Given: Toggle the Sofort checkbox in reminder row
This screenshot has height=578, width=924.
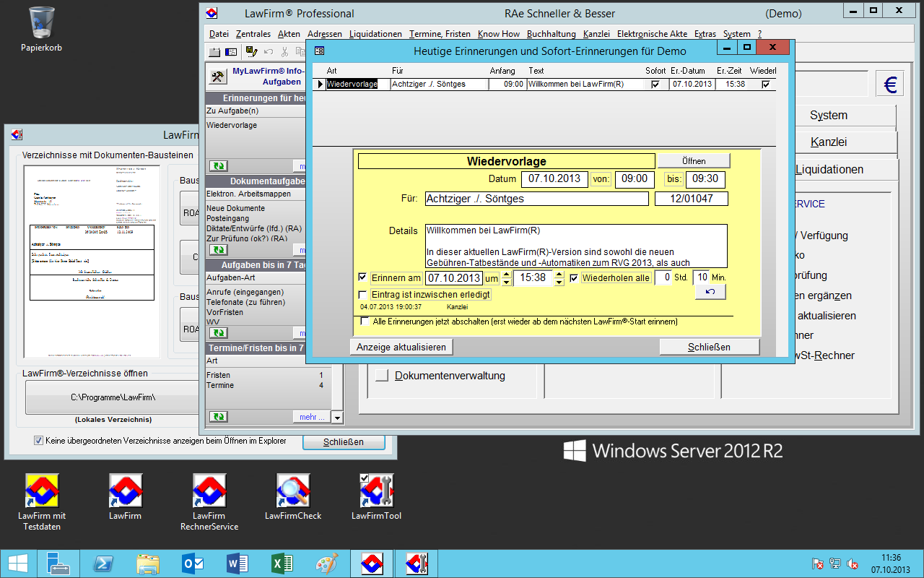Looking at the screenshot, I should pyautogui.click(x=655, y=84).
